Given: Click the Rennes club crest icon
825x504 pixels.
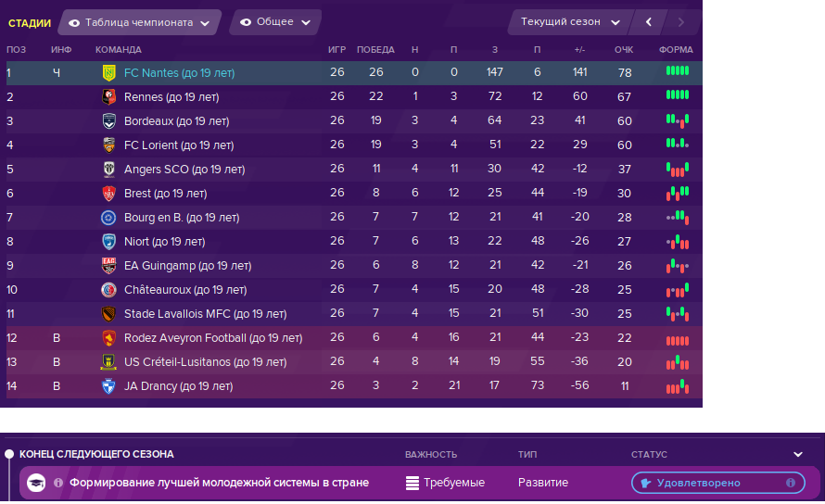Looking at the screenshot, I should click(x=108, y=96).
